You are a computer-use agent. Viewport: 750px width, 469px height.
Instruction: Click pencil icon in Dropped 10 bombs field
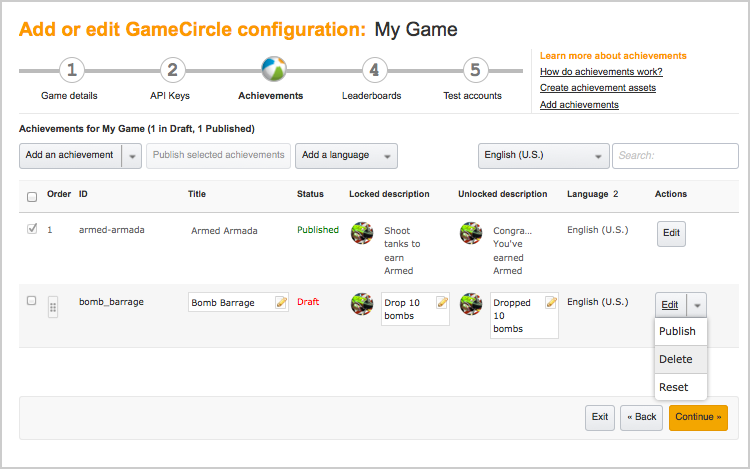550,302
